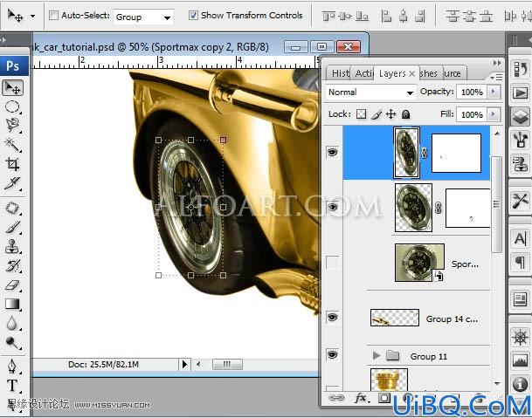Open the Layers icon in right dock
The height and width of the screenshot is (418, 532).
click(520, 116)
